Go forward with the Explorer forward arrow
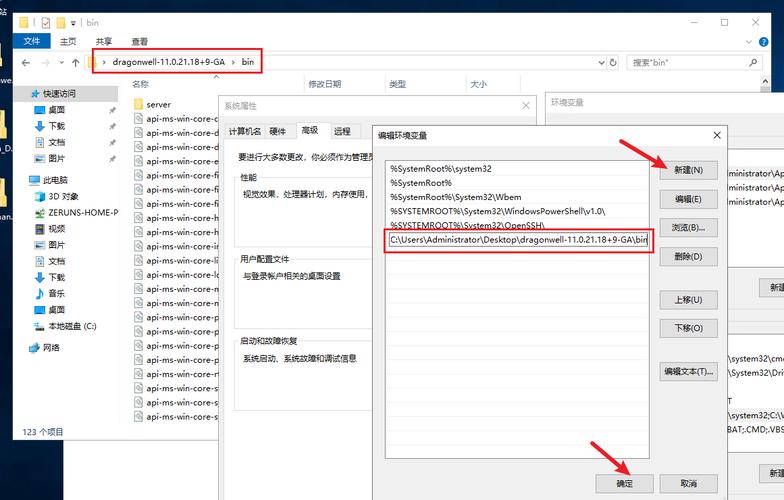Screen dimensions: 784x500 click(x=46, y=62)
